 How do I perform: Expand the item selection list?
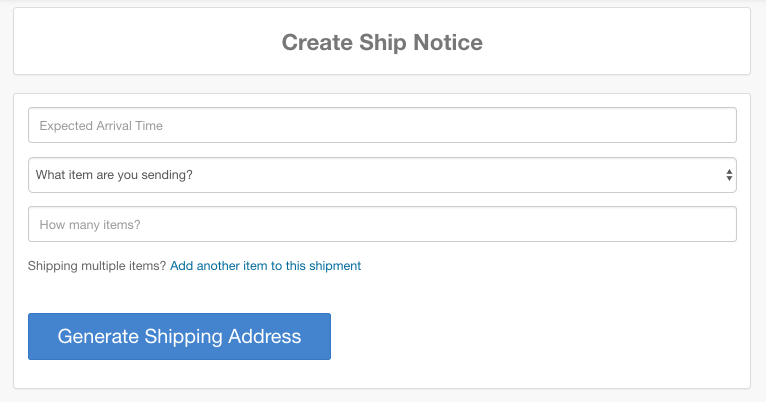point(382,175)
